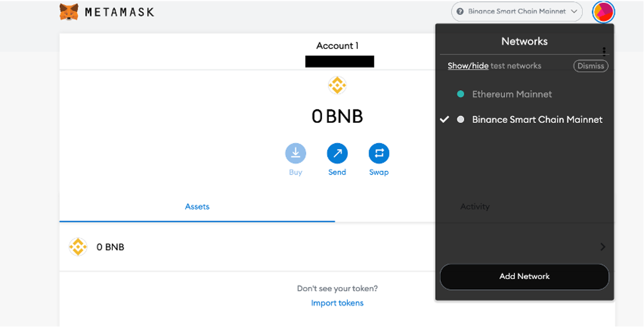The height and width of the screenshot is (327, 644).
Task: Click the BNB token icon in assets list
Action: (x=78, y=247)
